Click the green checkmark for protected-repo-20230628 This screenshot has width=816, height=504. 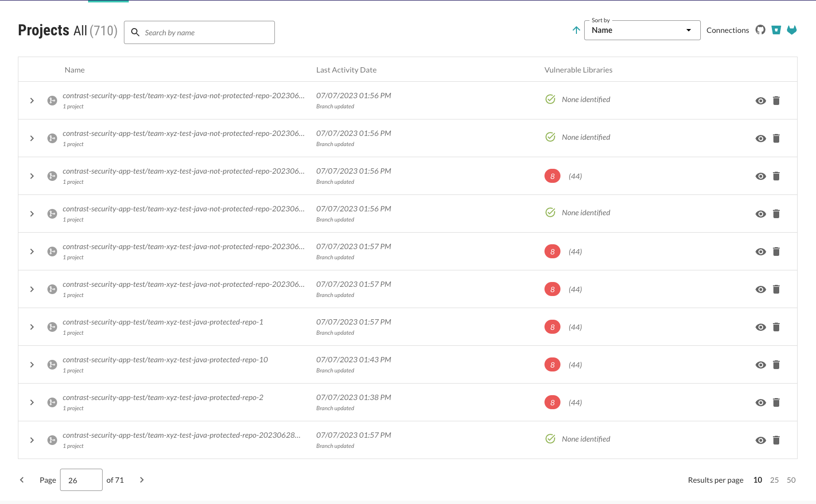550,439
